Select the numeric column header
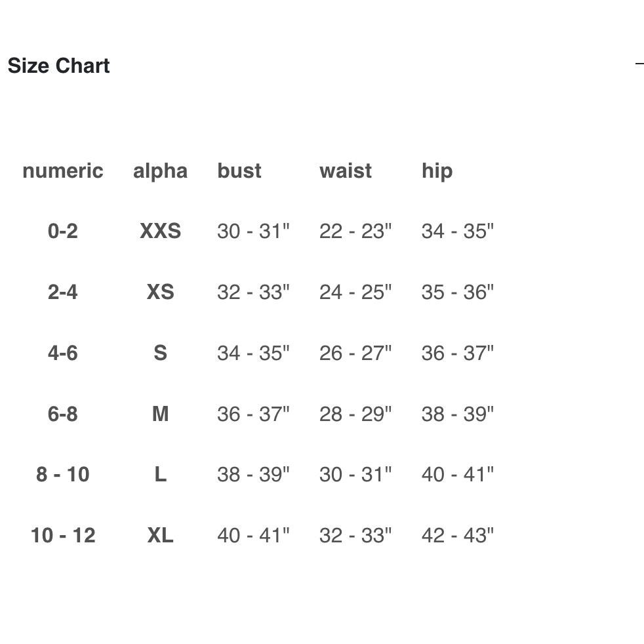The image size is (644, 644). 63,171
